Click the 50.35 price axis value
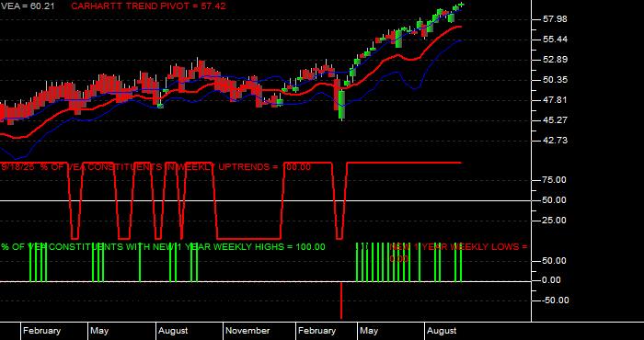The image size is (644, 340). (556, 80)
